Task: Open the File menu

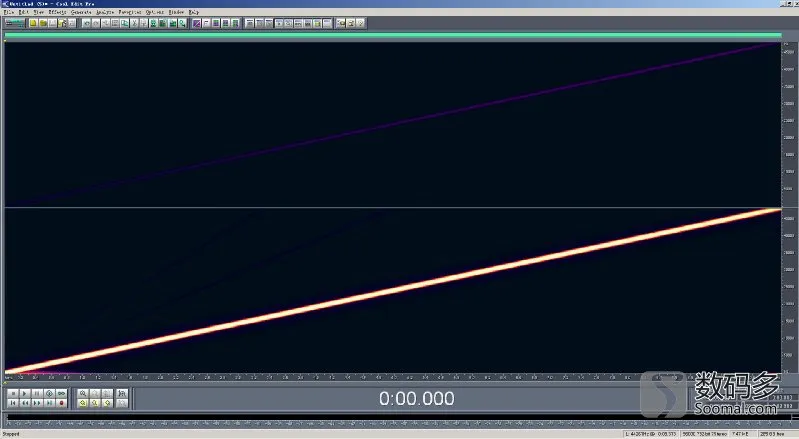Action: point(9,12)
